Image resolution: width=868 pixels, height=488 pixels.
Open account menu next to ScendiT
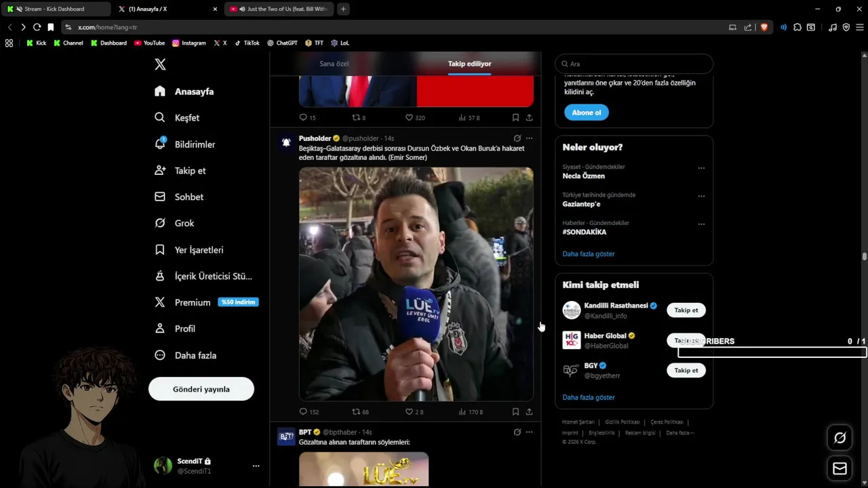[x=256, y=466]
